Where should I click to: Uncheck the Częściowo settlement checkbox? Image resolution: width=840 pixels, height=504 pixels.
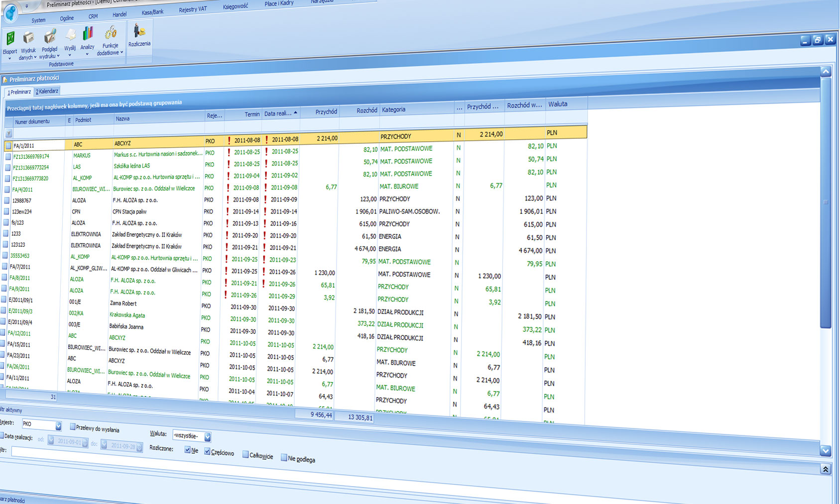(x=208, y=451)
